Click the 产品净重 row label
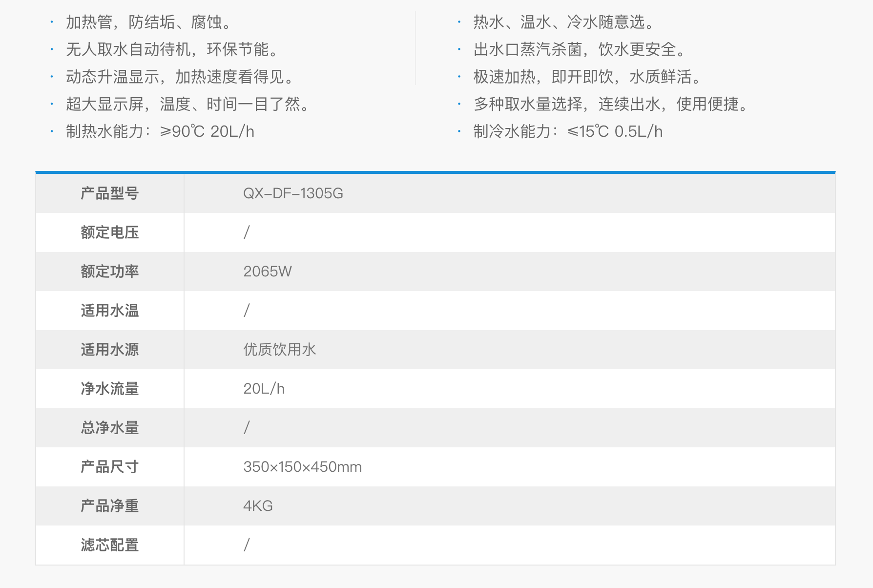The width and height of the screenshot is (873, 588). [x=109, y=506]
